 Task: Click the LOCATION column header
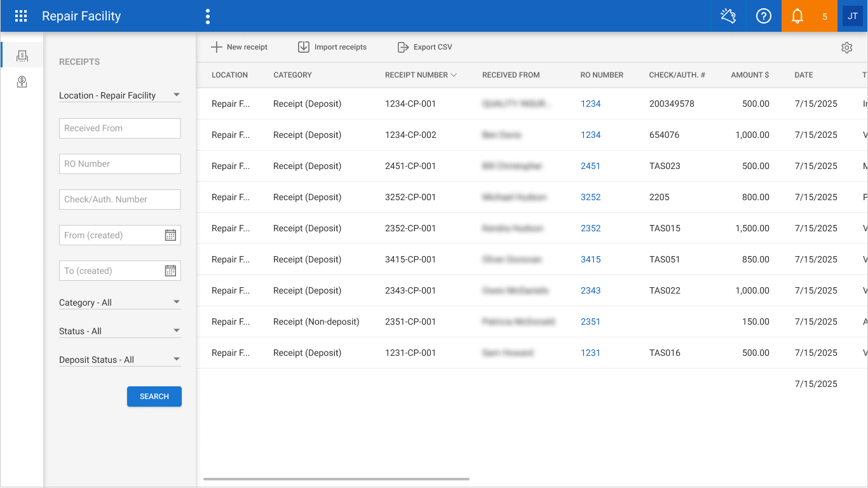229,75
